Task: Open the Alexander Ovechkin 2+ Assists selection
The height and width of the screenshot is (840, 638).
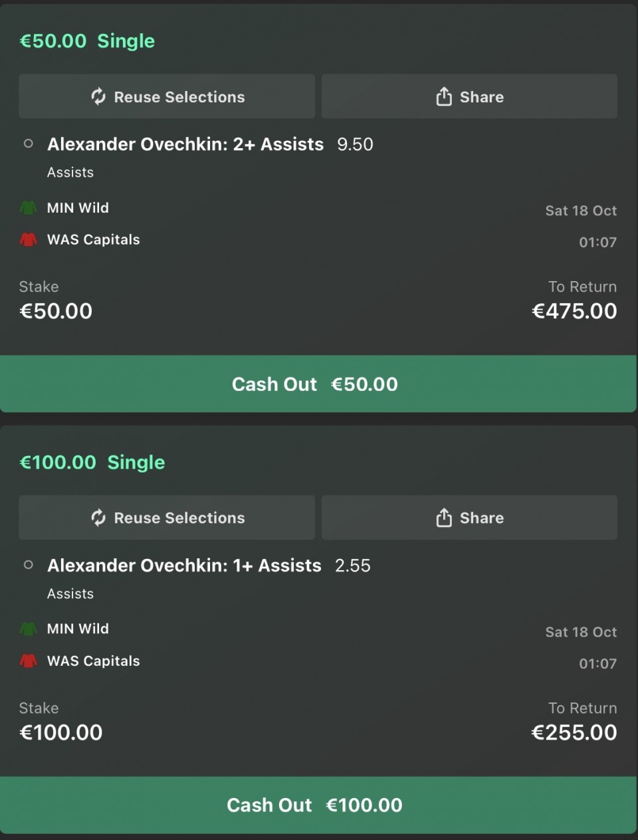Action: [185, 144]
